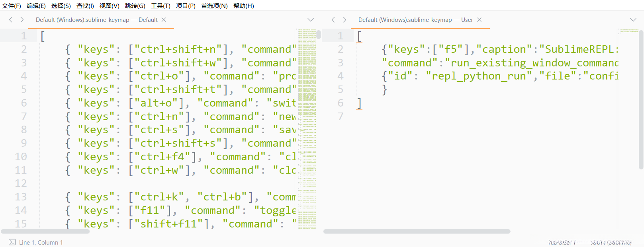The image size is (644, 247).
Task: Click the right pane horizontal scrollbar
Action: 417,231
